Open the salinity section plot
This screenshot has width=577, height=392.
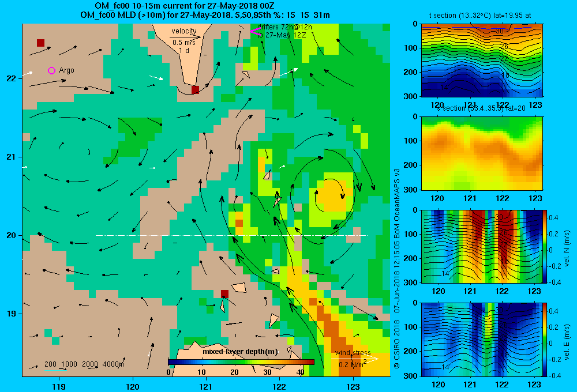pos(482,153)
